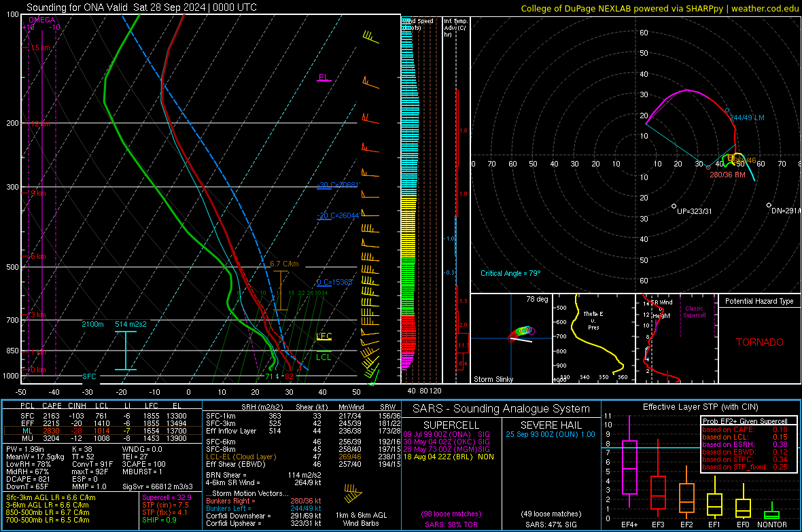This screenshot has width=802, height=532.
Task: Click the wind barb above '1km & 6km AGL' caption
Action: coord(353,493)
